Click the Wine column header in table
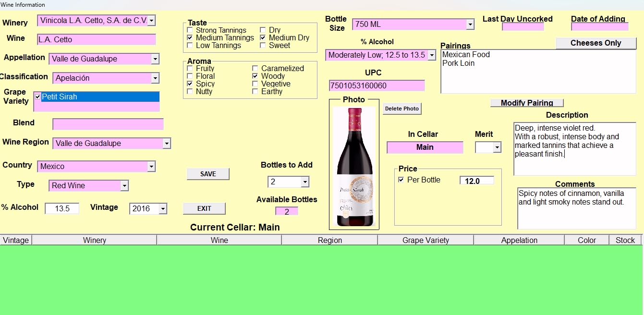 pyautogui.click(x=219, y=240)
